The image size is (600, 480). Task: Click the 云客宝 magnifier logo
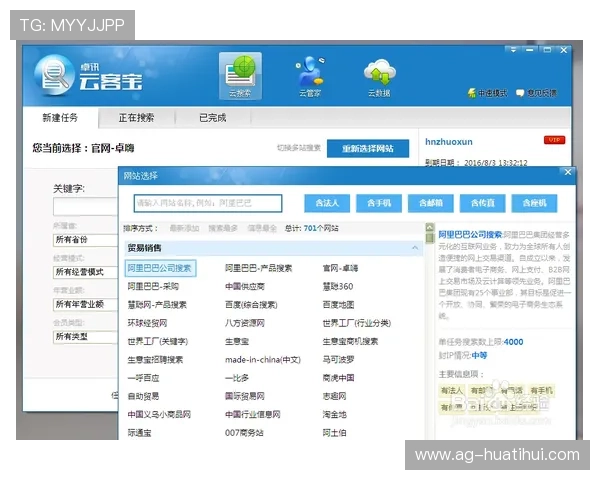click(x=54, y=76)
